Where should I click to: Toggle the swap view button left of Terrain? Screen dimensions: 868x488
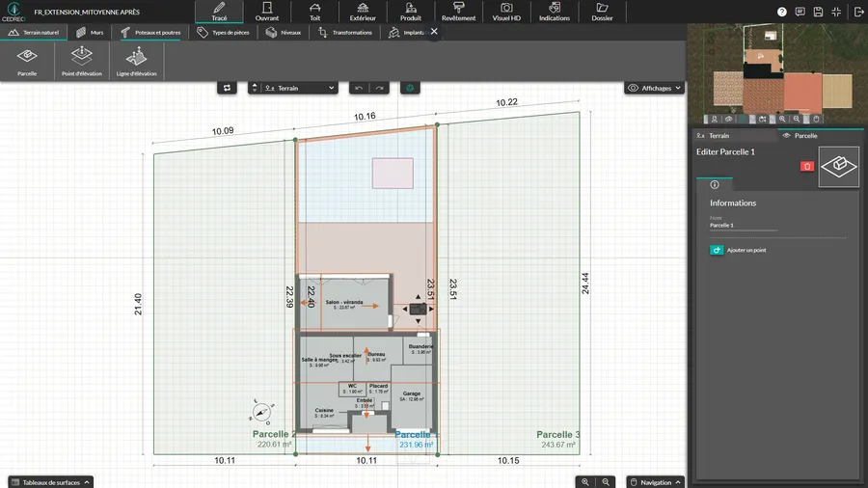[228, 88]
